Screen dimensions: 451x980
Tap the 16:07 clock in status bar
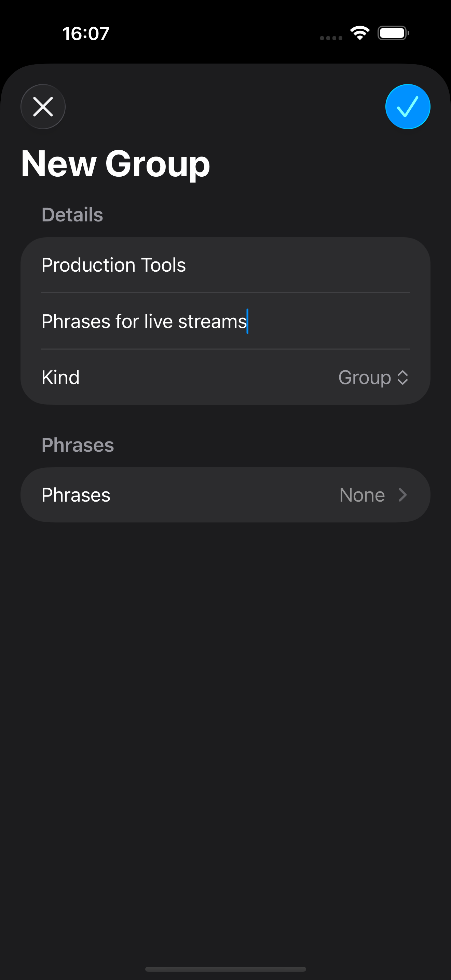tap(86, 33)
